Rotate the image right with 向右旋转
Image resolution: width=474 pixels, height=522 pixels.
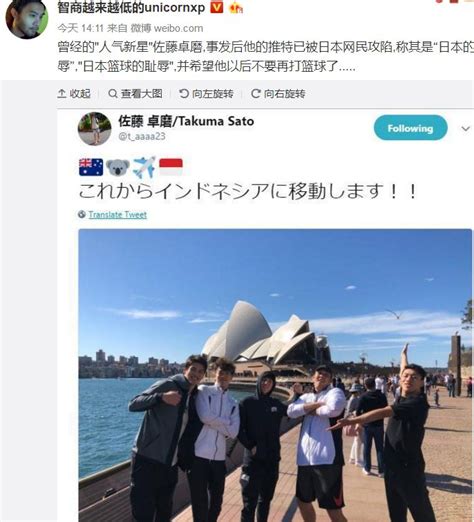click(x=278, y=94)
